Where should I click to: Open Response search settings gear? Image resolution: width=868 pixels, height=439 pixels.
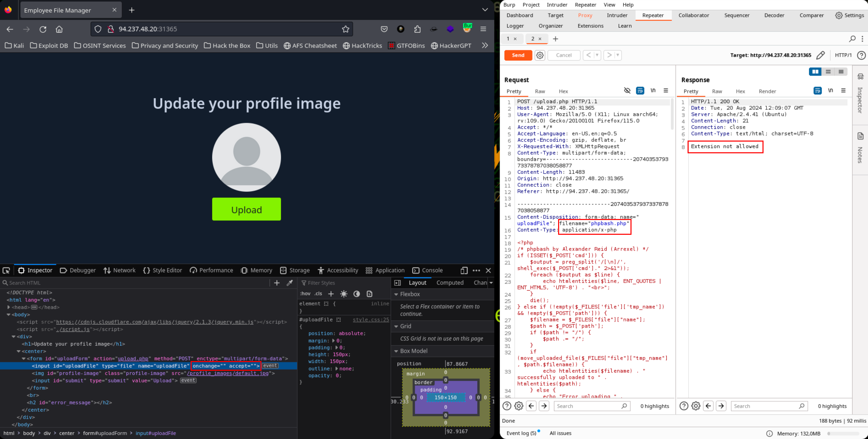(696, 406)
